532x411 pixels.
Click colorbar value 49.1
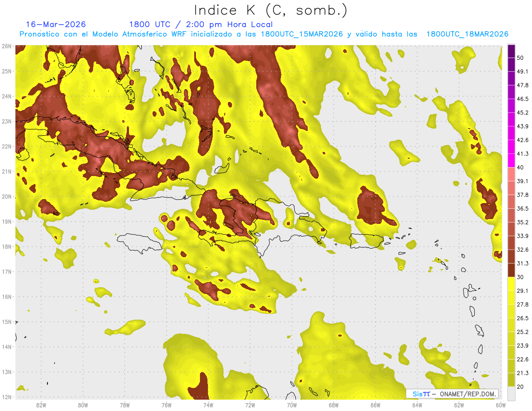click(523, 71)
